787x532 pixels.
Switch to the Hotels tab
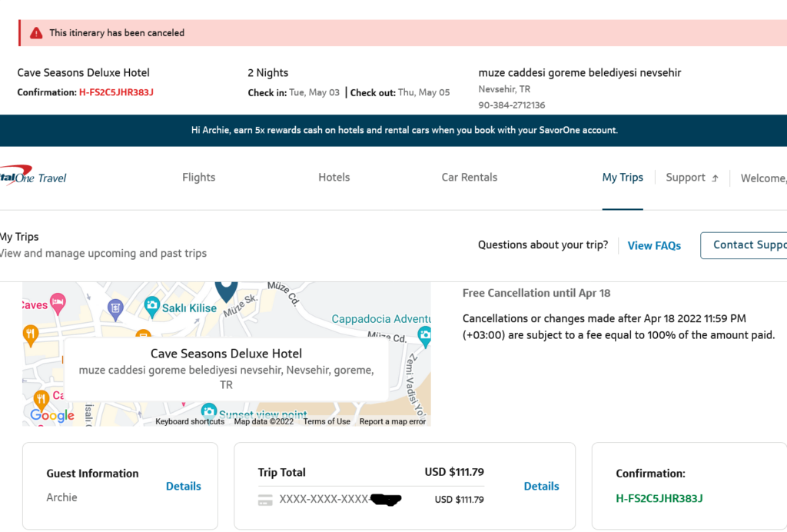pos(334,177)
